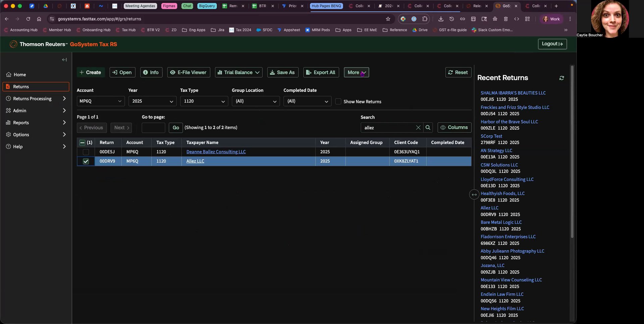644x324 pixels.
Task: Click the browser reload icon
Action: pos(28,19)
